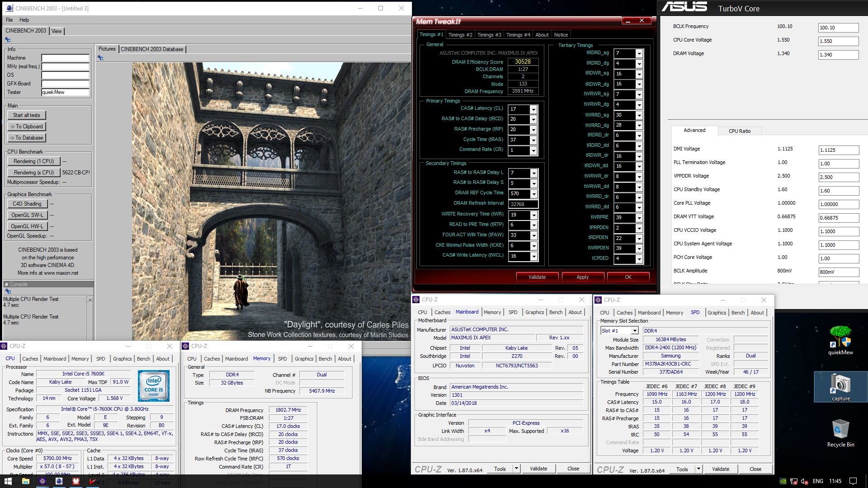
Task: Open the Help menu in CINEBENCH
Action: pyautogui.click(x=24, y=20)
